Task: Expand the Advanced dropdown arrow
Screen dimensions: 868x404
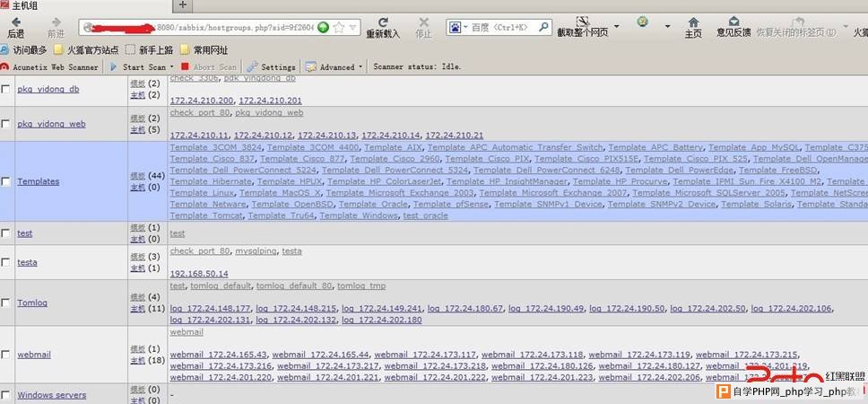Action: (x=361, y=66)
